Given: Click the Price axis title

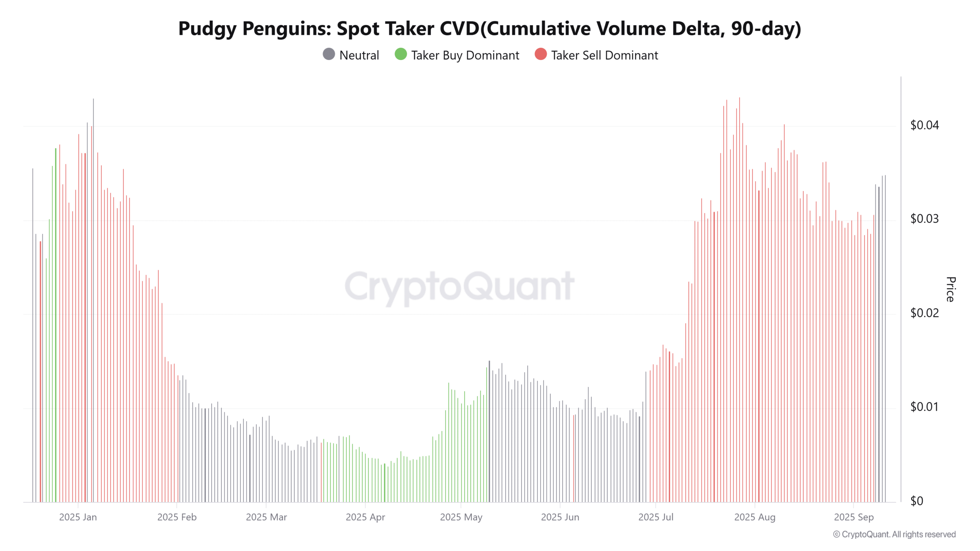Looking at the screenshot, I should coord(951,289).
